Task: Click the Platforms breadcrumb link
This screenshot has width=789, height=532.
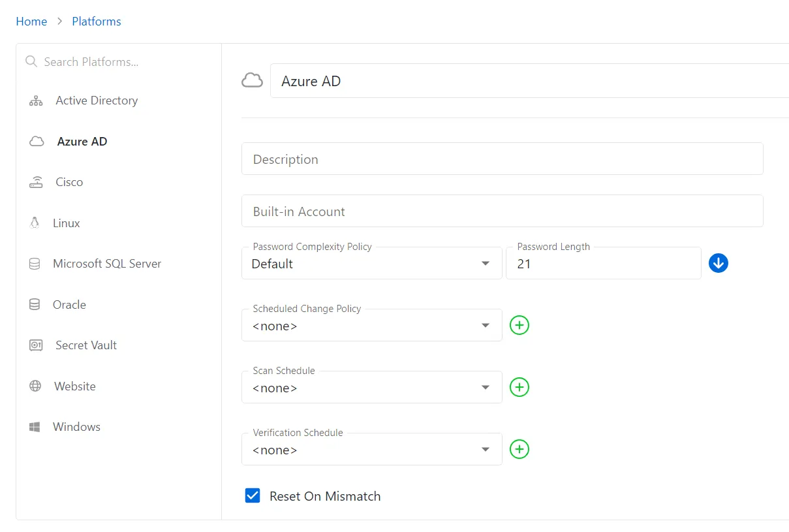Action: coord(96,21)
